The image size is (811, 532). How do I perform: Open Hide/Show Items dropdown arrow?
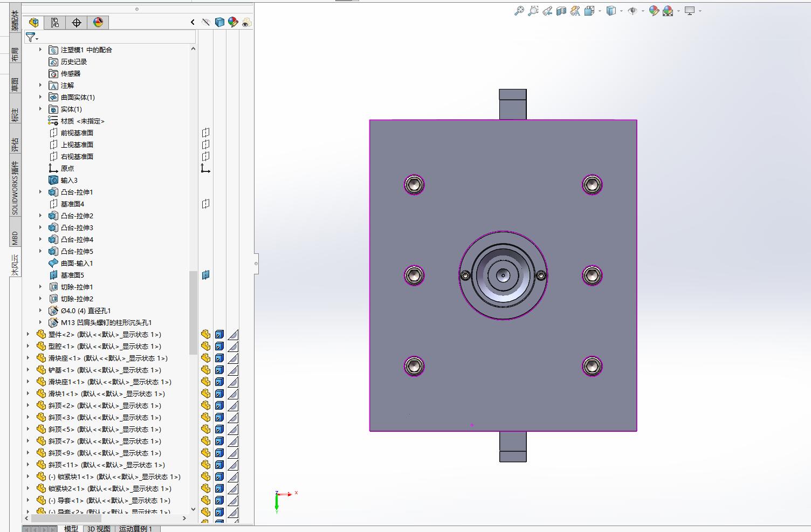click(643, 11)
